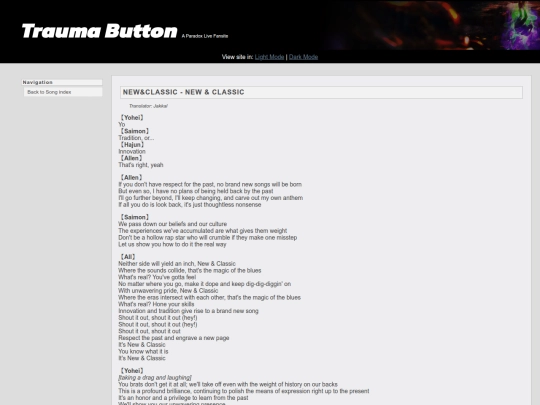Open the Light Mode site view link
540x405 pixels.
tap(269, 57)
